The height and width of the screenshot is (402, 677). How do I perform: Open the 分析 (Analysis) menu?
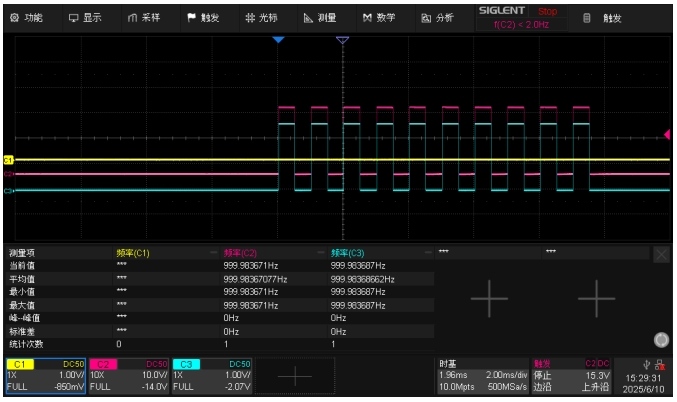[437, 17]
